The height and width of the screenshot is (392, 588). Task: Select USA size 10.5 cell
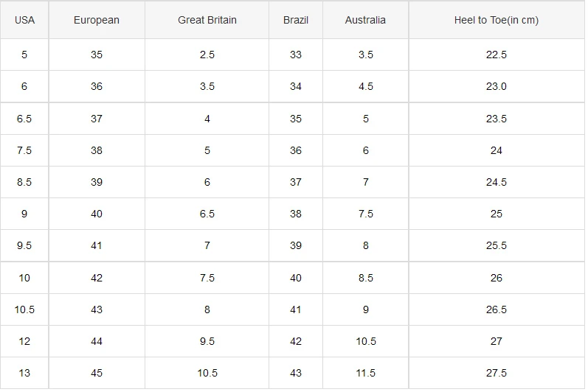(x=24, y=309)
